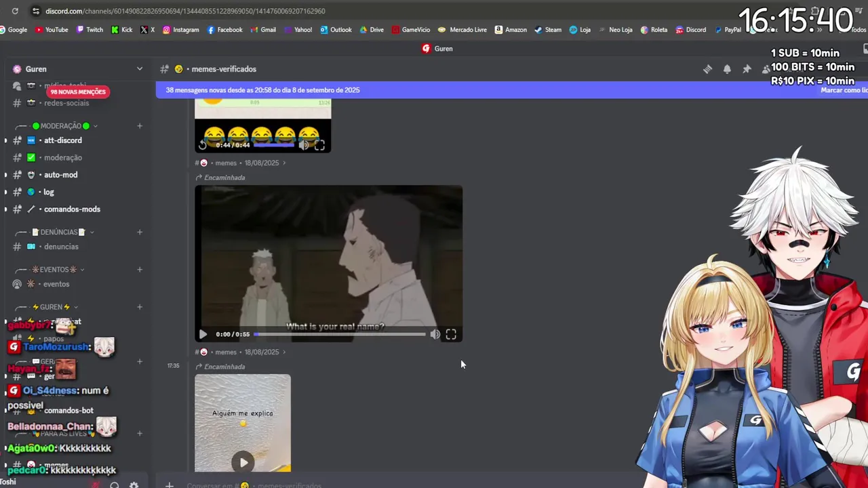
Task: Open the Google bookmark
Action: 13,30
